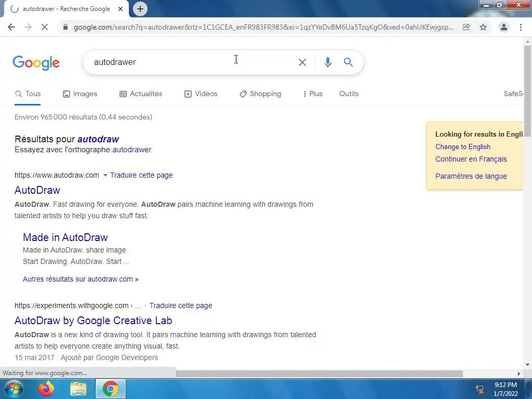The image size is (532, 399).
Task: Click the result count text Environ 965 000 résultats
Action: pos(83,117)
